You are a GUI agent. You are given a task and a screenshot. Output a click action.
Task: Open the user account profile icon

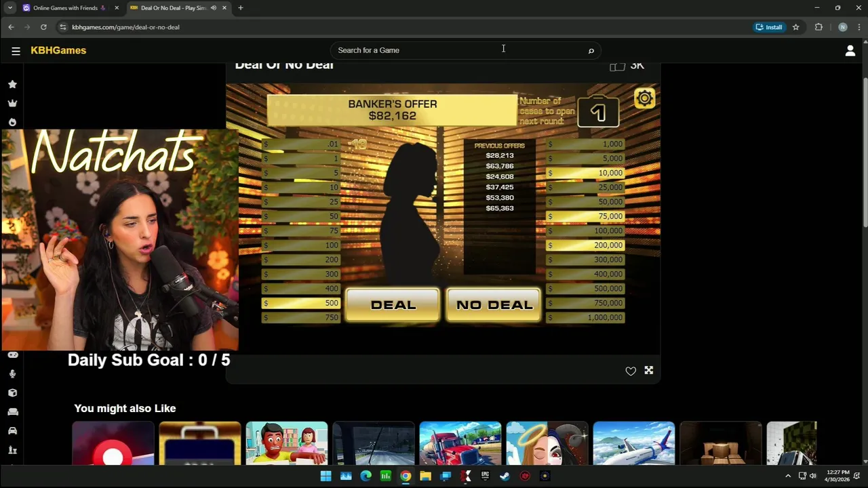tap(850, 50)
